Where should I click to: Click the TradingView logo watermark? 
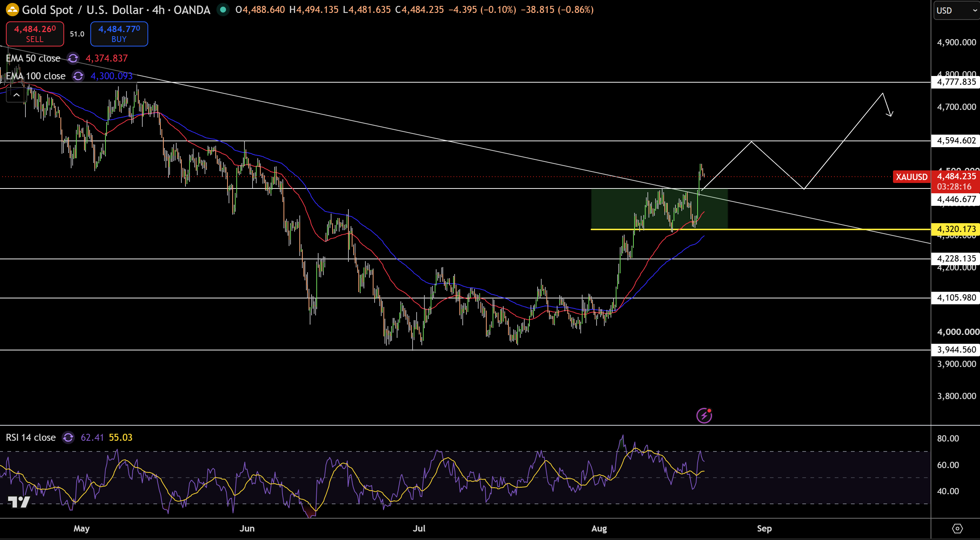(x=19, y=502)
